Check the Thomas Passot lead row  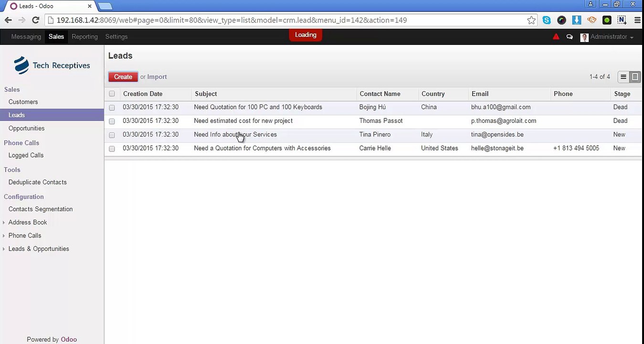tap(112, 121)
